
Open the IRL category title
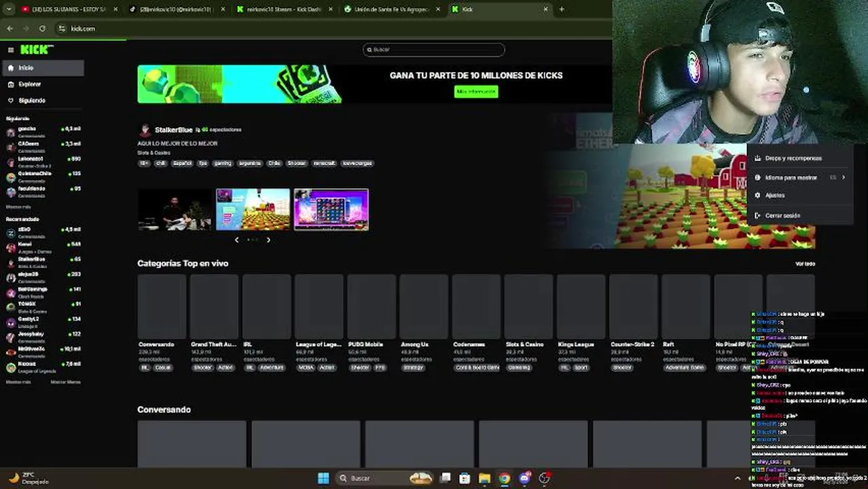click(248, 344)
